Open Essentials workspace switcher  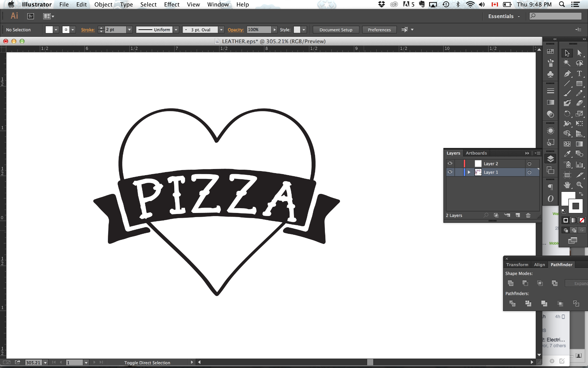click(x=504, y=16)
